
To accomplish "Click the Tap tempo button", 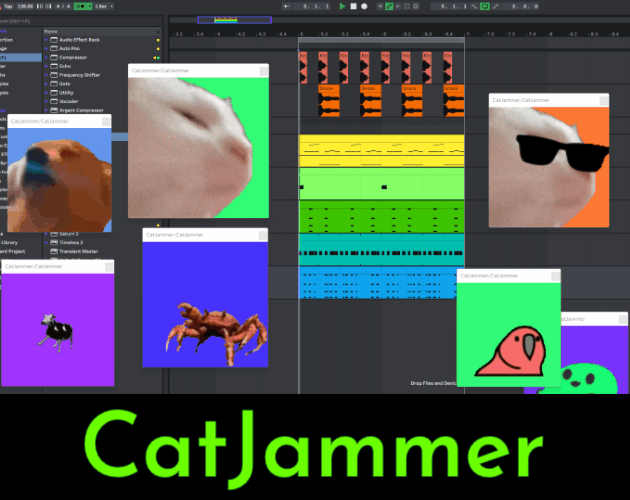I will point(8,6).
